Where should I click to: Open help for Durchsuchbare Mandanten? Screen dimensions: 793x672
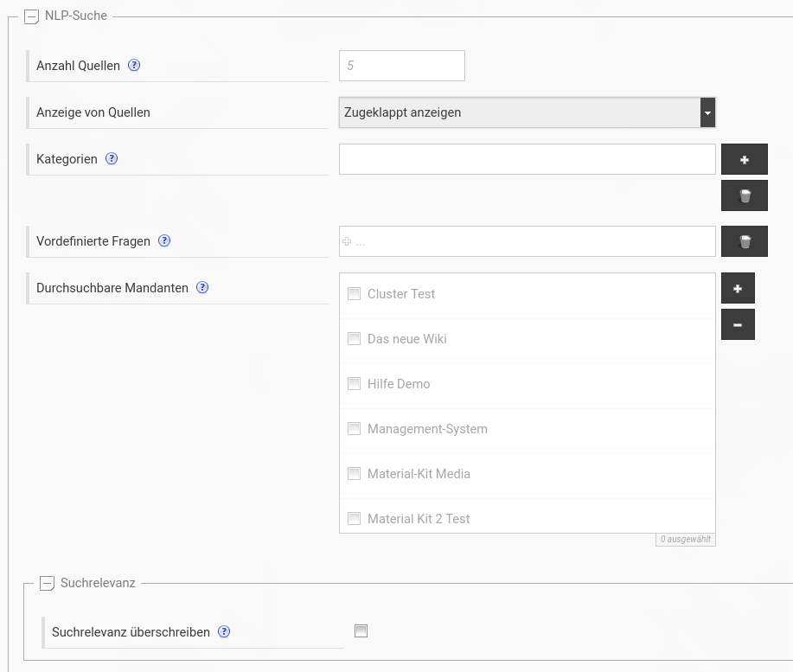coord(202,288)
